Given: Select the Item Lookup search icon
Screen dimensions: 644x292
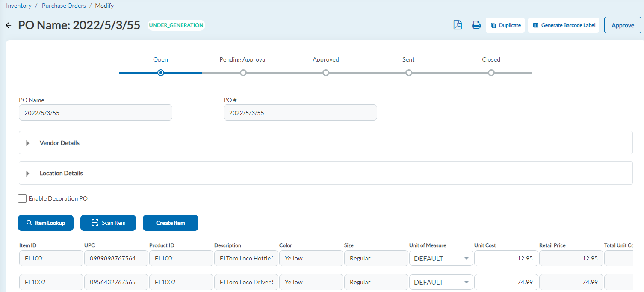Looking at the screenshot, I should (29, 223).
